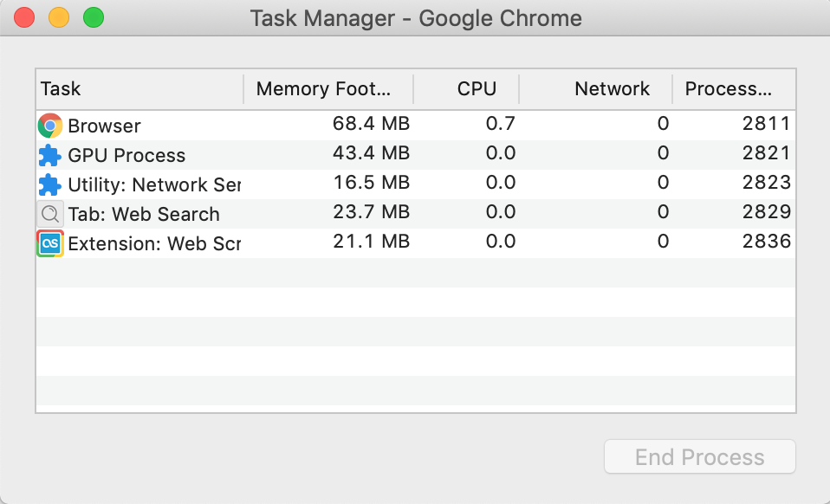Select the Utility: Network Service row

(x=416, y=184)
